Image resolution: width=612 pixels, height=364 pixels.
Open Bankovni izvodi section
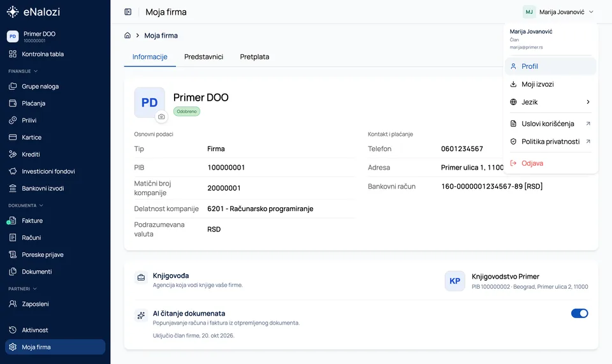coord(55,188)
